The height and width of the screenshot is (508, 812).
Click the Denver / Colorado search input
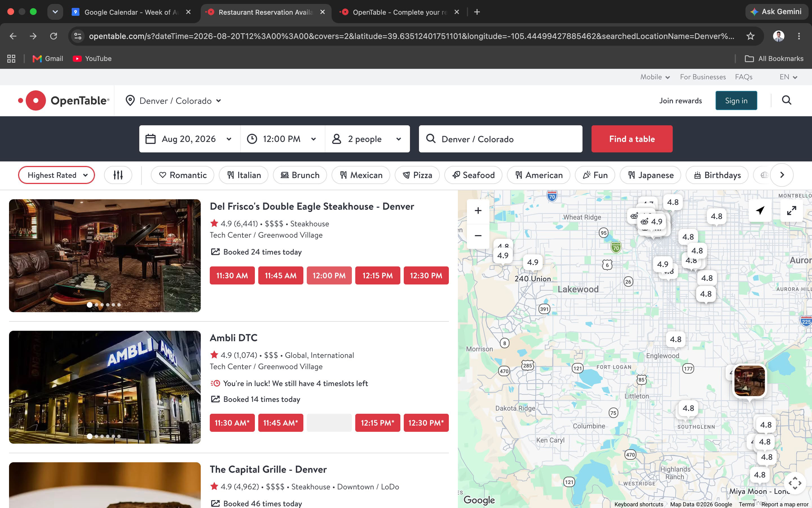coord(501,139)
